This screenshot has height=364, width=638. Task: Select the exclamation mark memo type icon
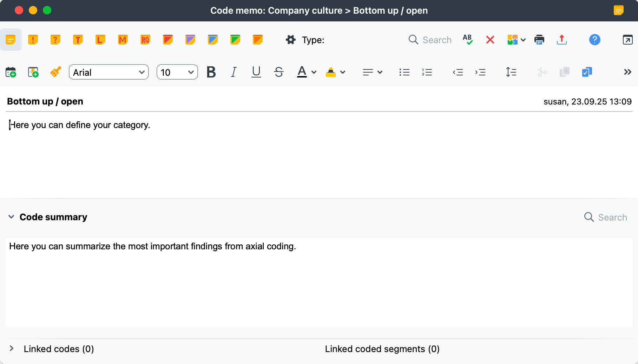(x=33, y=40)
